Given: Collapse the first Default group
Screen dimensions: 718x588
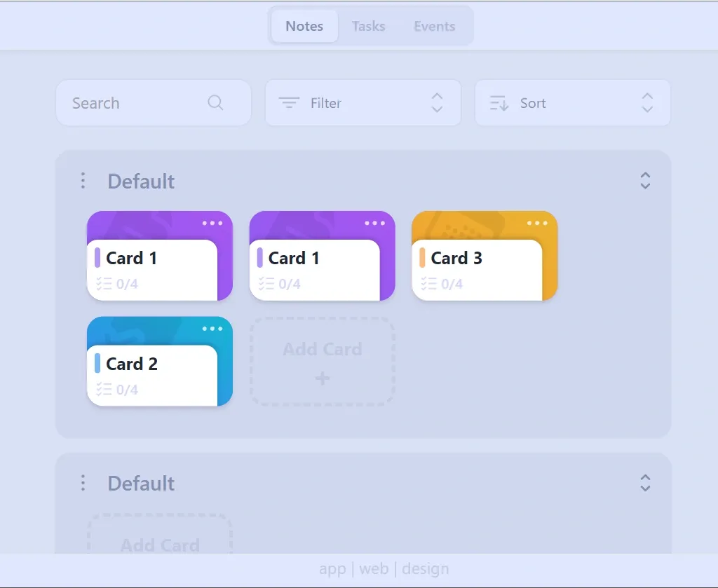Looking at the screenshot, I should click(x=645, y=181).
